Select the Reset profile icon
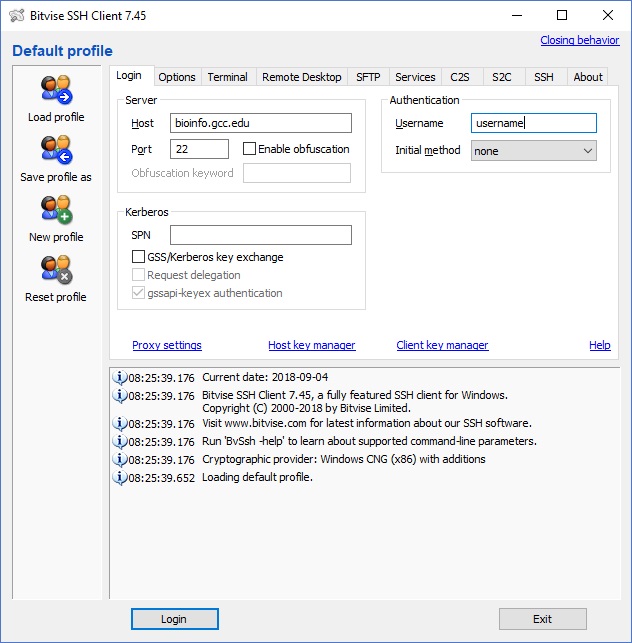This screenshot has height=643, width=632. (x=56, y=269)
